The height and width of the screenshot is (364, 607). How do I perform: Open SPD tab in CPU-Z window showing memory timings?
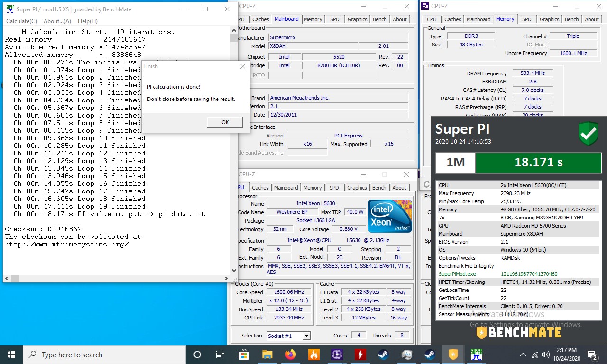pos(526,19)
